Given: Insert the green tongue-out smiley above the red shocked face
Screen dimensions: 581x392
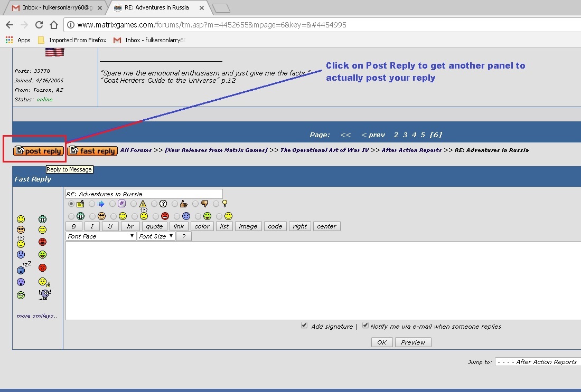Looking at the screenshot, I should [43, 255].
